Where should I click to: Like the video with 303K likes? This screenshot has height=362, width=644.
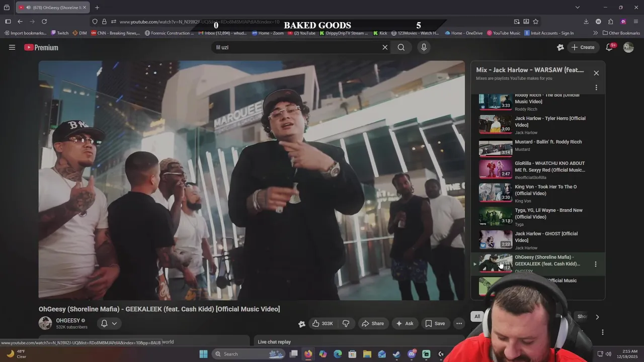pyautogui.click(x=323, y=323)
